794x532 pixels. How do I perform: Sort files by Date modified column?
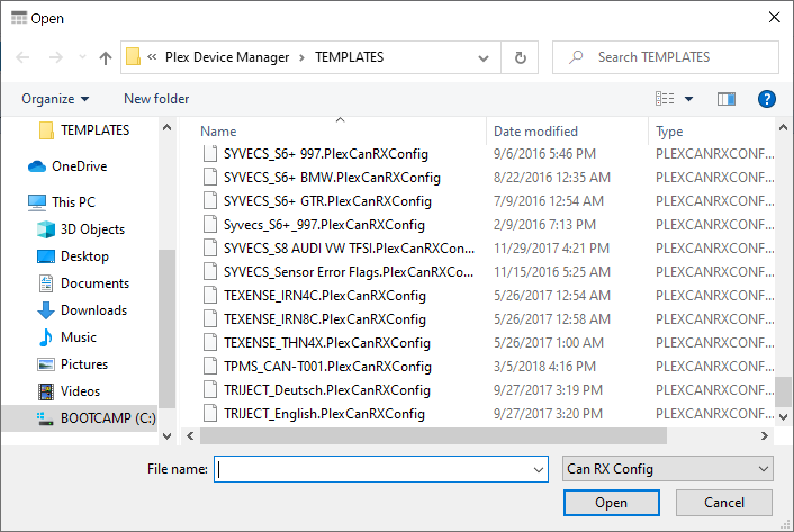pos(535,132)
